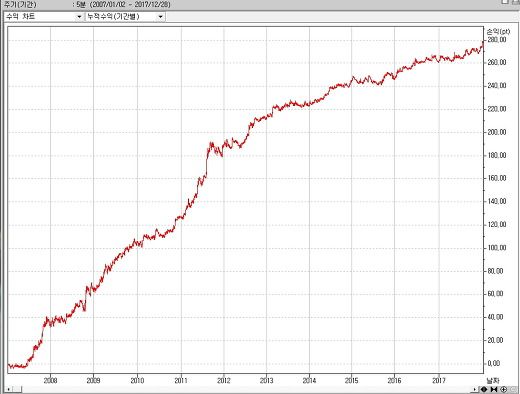The width and height of the screenshot is (520, 394).
Task: Click the 2008 year label
Action: tap(50, 380)
